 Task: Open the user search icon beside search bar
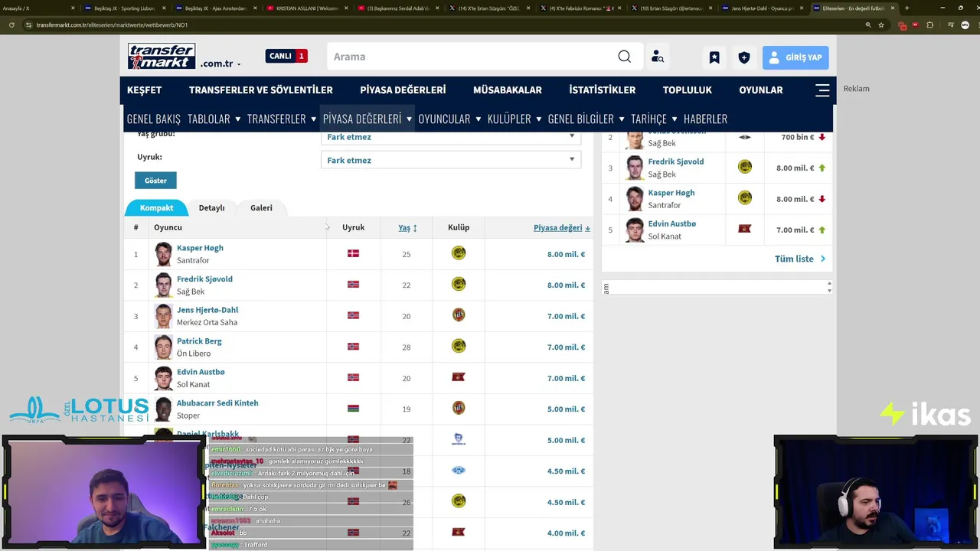[x=658, y=57]
